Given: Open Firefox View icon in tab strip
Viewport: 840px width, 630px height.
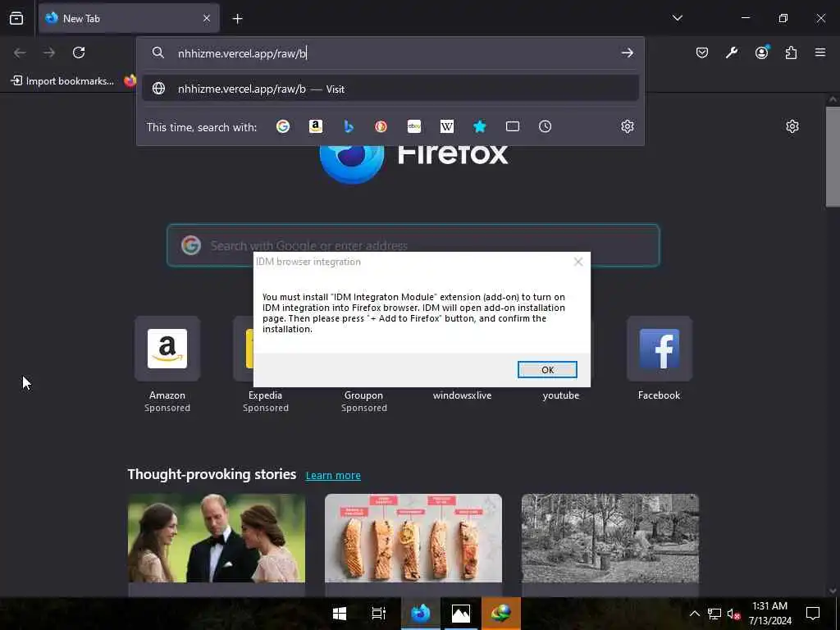Looking at the screenshot, I should [x=16, y=18].
